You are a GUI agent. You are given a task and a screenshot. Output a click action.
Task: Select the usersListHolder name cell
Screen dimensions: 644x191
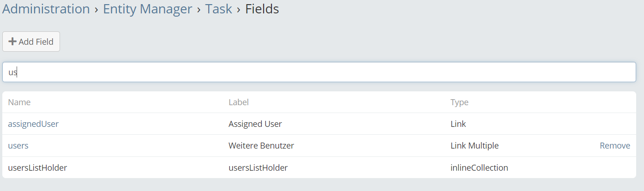pyautogui.click(x=37, y=167)
